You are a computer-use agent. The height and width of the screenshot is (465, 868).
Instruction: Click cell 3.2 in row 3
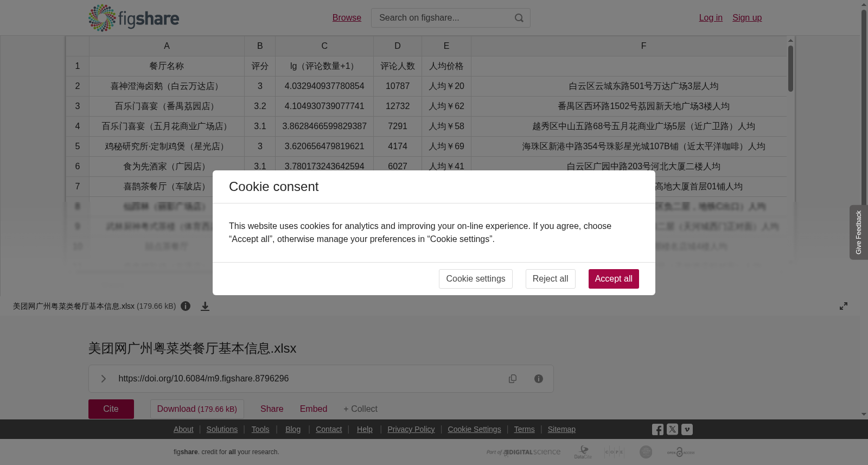click(260, 106)
